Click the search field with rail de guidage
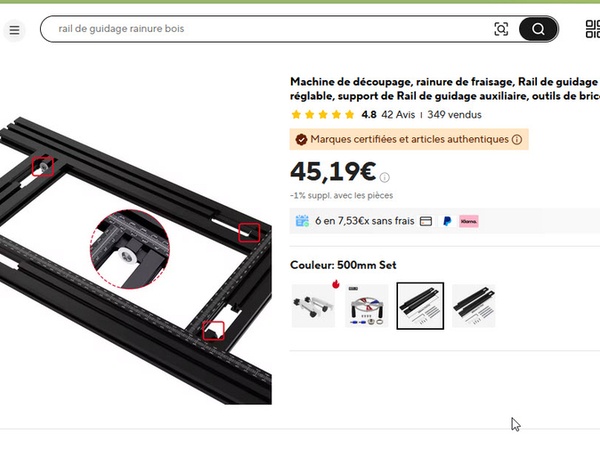This screenshot has height=450, width=600. coord(268,29)
